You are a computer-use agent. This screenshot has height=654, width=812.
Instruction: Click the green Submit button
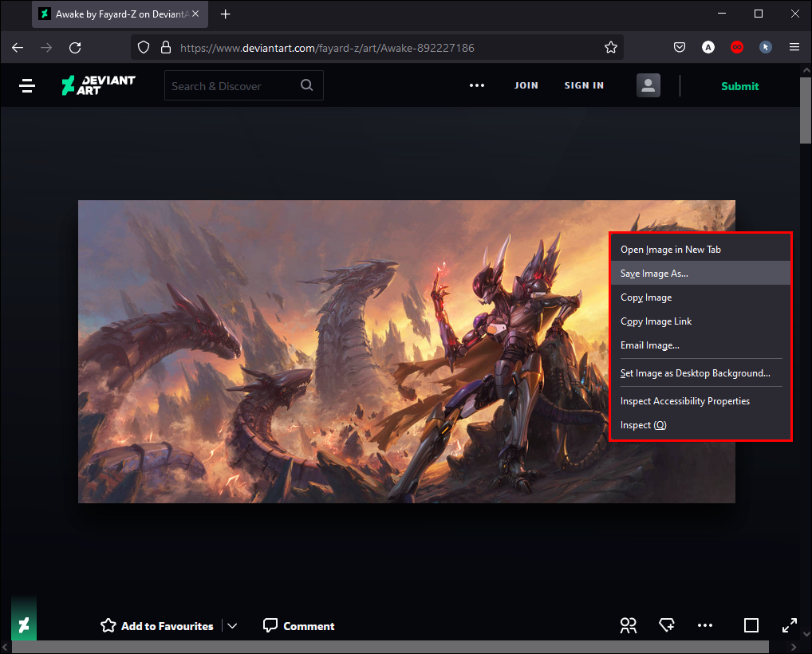pyautogui.click(x=740, y=86)
